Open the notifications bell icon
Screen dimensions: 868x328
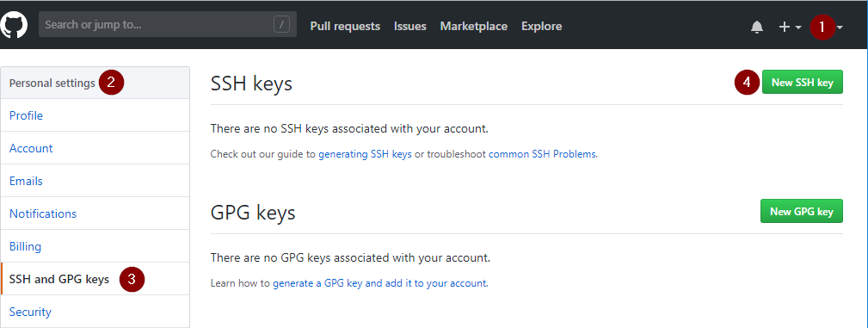757,27
